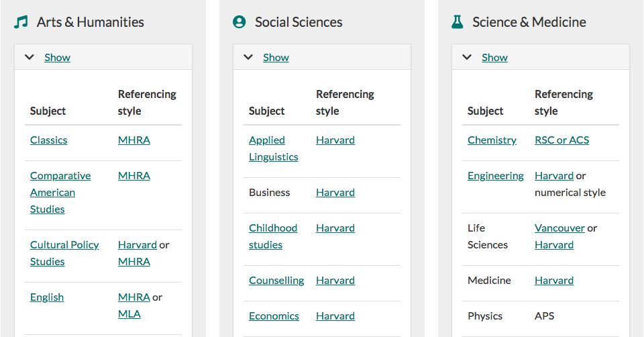Open the MLA referencing style link
Viewport: 644px width, 337px height.
129,314
